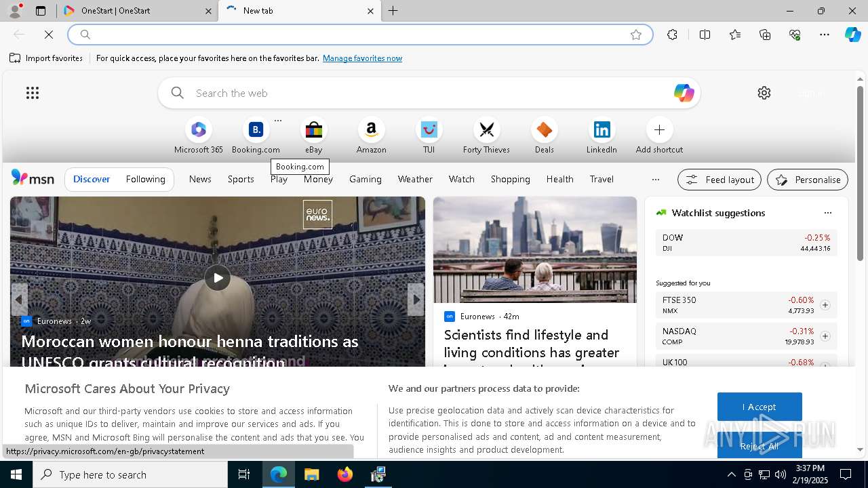The height and width of the screenshot is (488, 868).
Task: Play the Moroccan henna video
Action: coord(218,277)
